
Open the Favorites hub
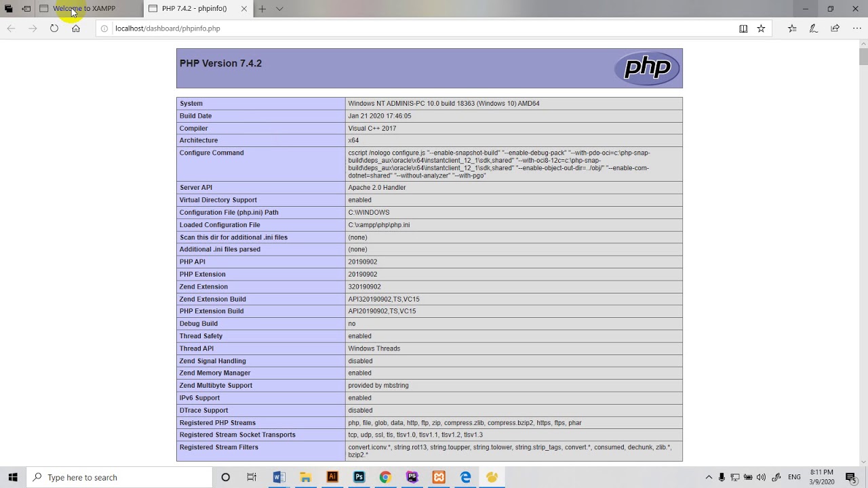792,28
